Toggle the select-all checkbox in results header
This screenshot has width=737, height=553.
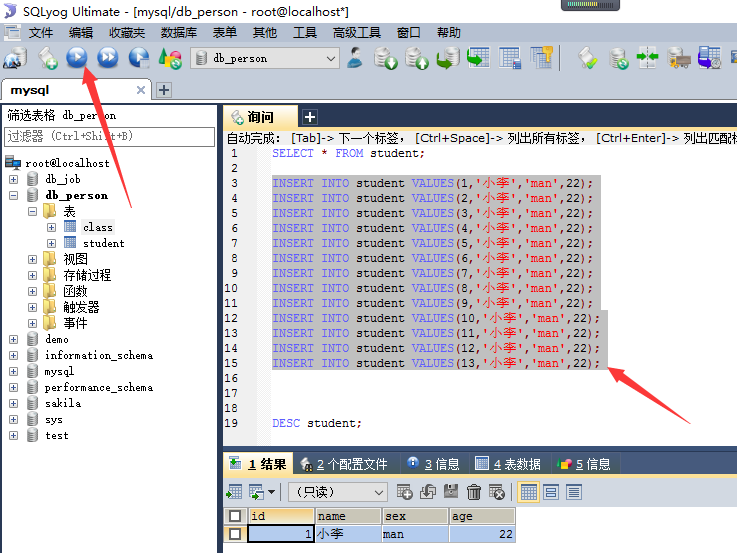point(235,516)
